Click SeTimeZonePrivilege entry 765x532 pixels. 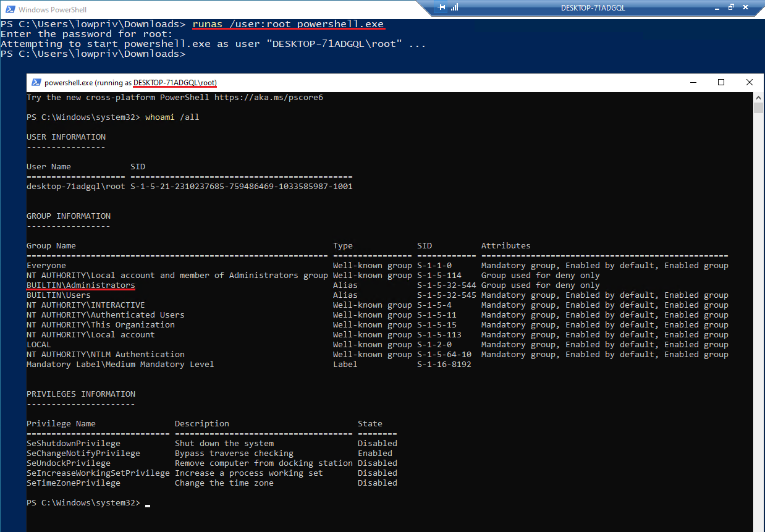click(x=74, y=483)
